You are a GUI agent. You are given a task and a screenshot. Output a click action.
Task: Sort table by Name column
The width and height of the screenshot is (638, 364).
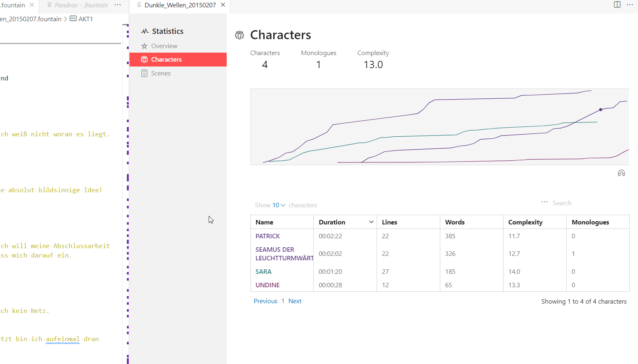(282, 222)
